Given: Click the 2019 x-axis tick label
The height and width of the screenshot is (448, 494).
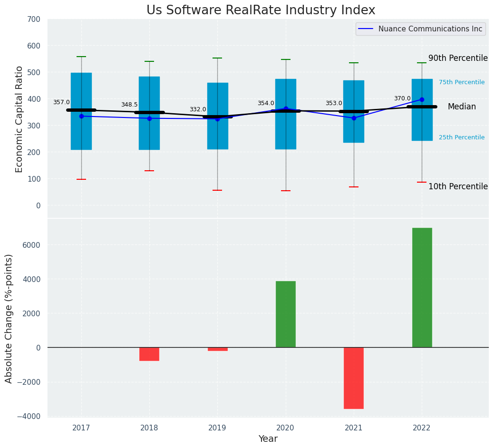Looking at the screenshot, I should click(x=217, y=428).
